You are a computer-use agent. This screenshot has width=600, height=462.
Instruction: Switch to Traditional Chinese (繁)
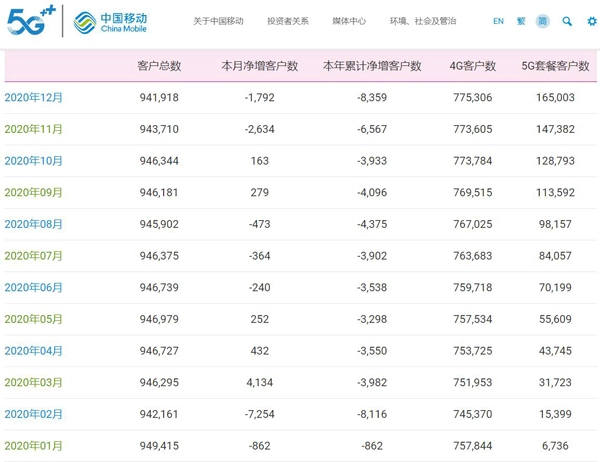521,21
